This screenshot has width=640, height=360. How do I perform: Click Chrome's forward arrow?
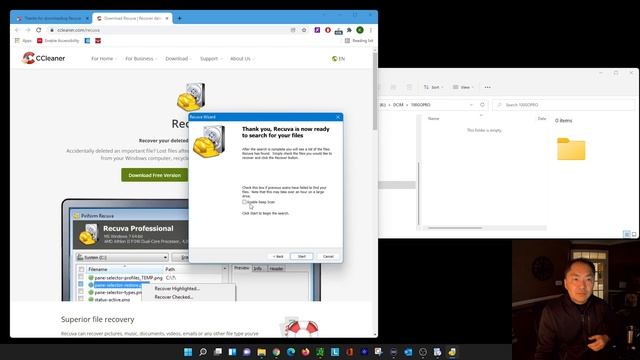pos(28,30)
